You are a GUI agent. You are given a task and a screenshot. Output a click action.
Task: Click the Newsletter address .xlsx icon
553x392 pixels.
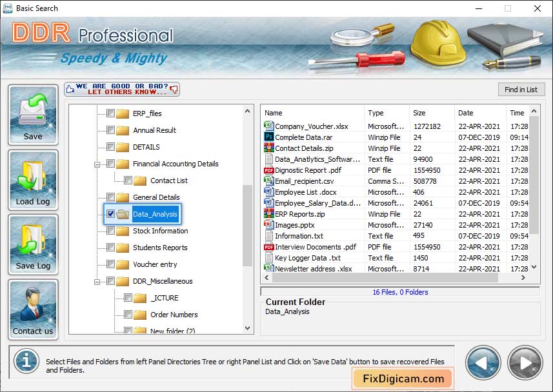pyautogui.click(x=268, y=268)
